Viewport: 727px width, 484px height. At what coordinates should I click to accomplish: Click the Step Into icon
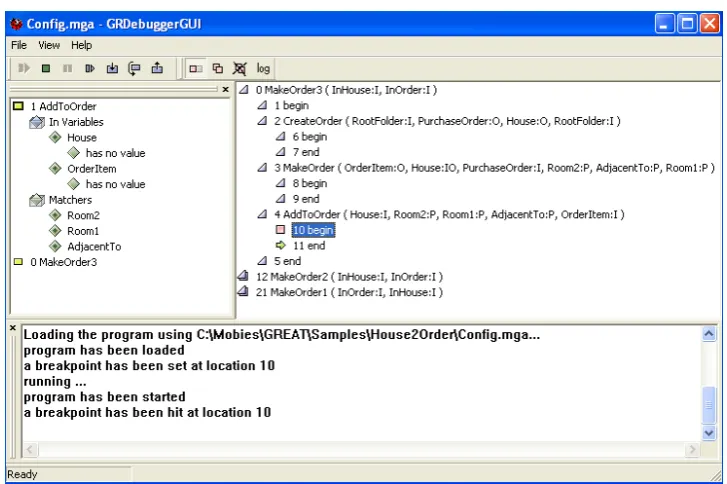coord(112,69)
